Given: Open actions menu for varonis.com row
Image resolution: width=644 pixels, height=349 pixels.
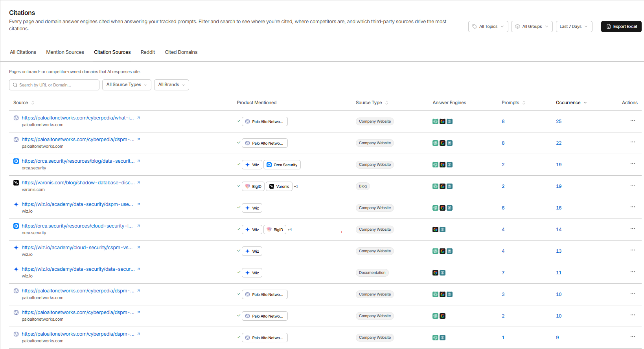Looking at the screenshot, I should coord(633,186).
